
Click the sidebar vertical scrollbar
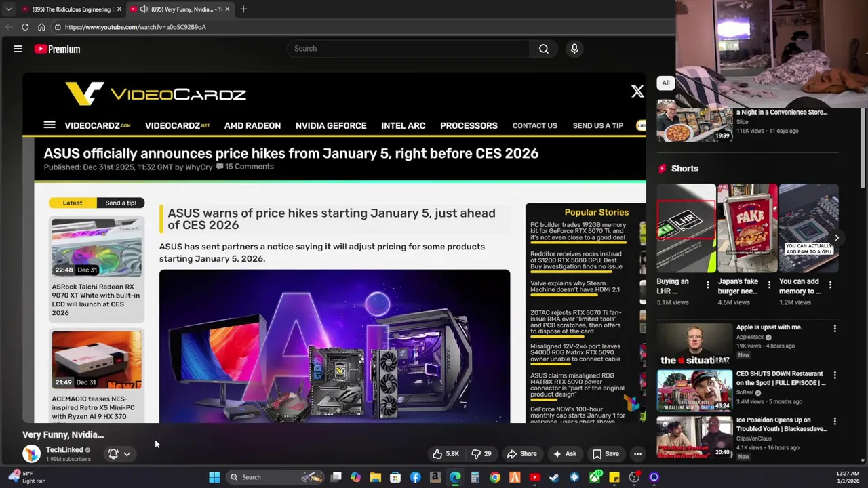click(863, 149)
